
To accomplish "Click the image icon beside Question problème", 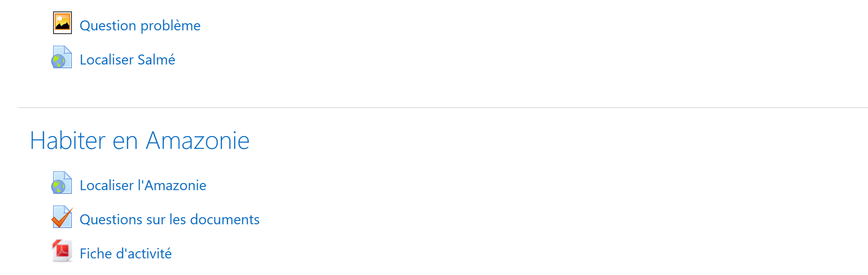I will (62, 23).
